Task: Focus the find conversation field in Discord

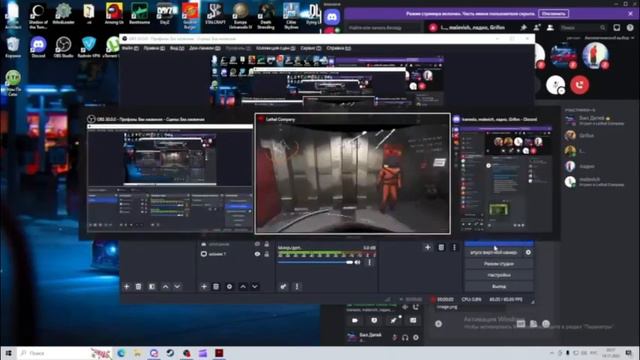Action: pyautogui.click(x=384, y=28)
